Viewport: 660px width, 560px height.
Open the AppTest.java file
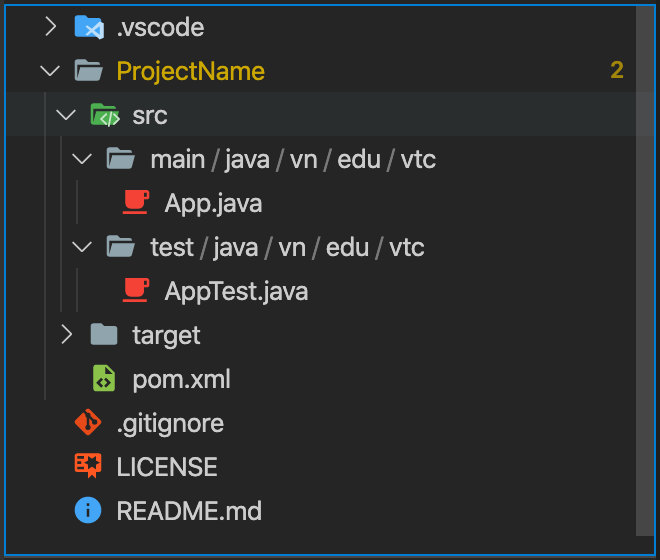tap(236, 291)
